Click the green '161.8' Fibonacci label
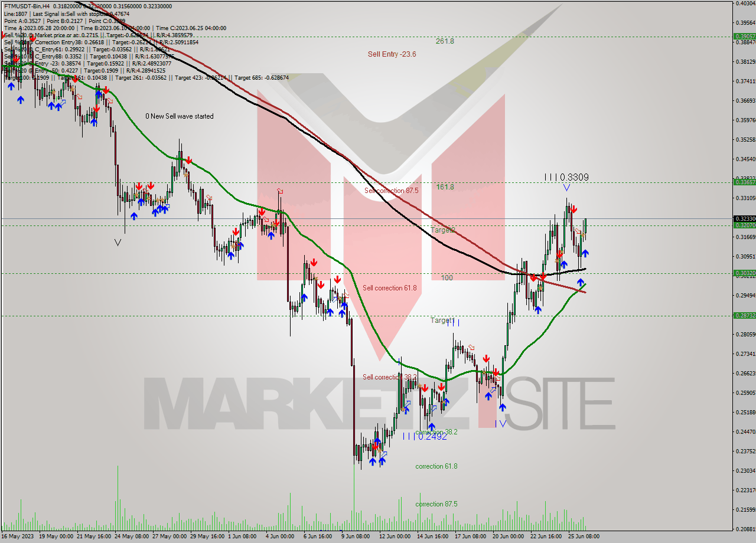Viewport: 756px width, 543px height. 445,187
